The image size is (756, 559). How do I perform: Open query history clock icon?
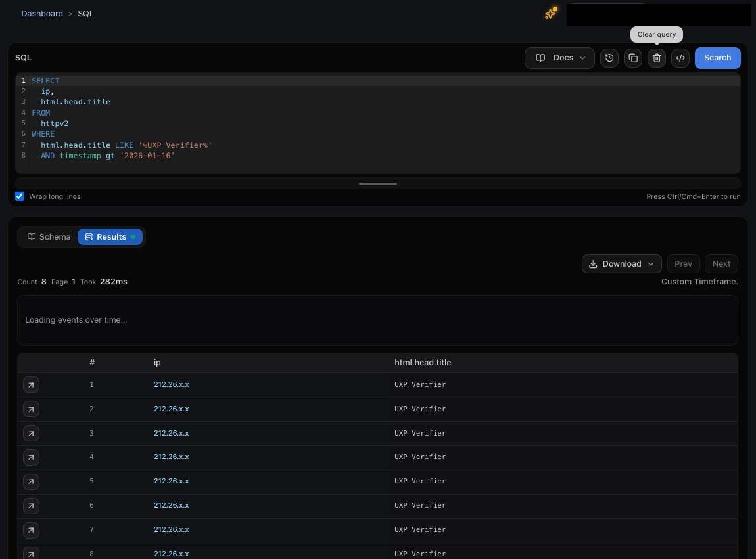[x=609, y=58]
